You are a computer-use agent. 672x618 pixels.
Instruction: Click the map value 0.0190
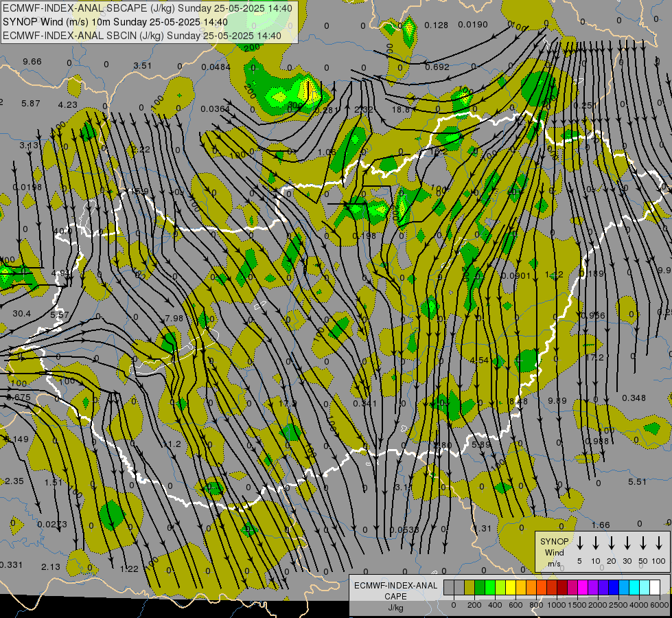tap(473, 25)
